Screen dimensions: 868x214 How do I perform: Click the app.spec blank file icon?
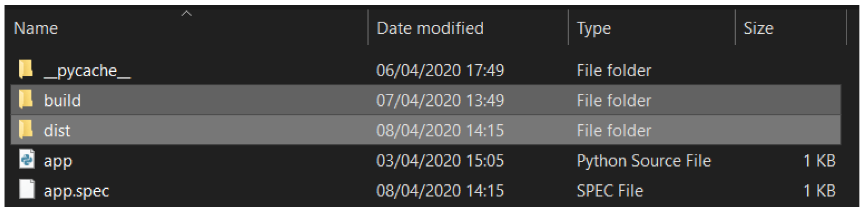(x=27, y=189)
